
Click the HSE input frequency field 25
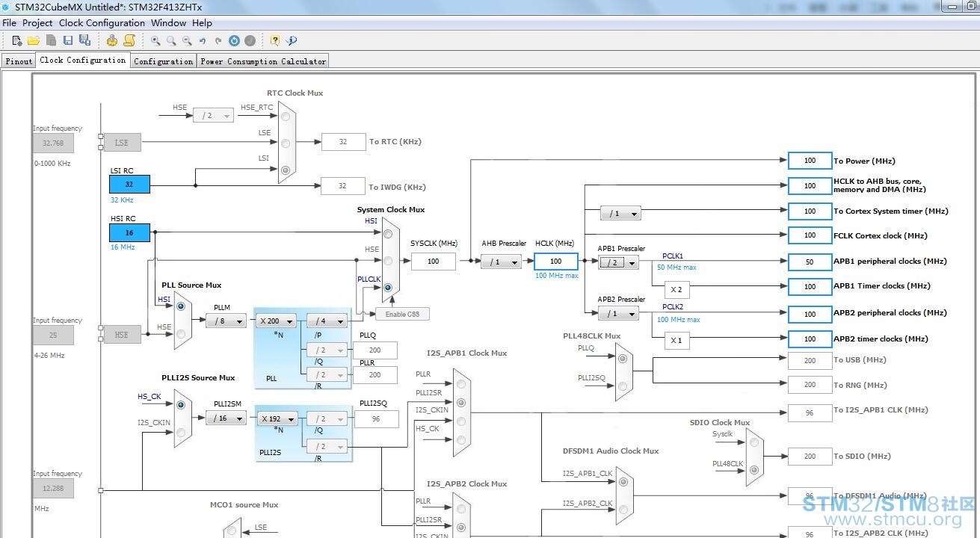pyautogui.click(x=53, y=335)
